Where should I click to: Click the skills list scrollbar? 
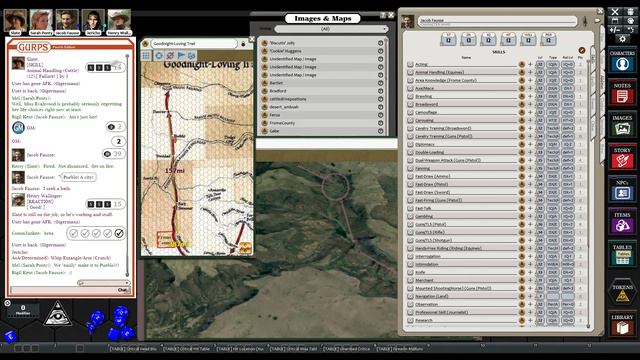(x=588, y=194)
